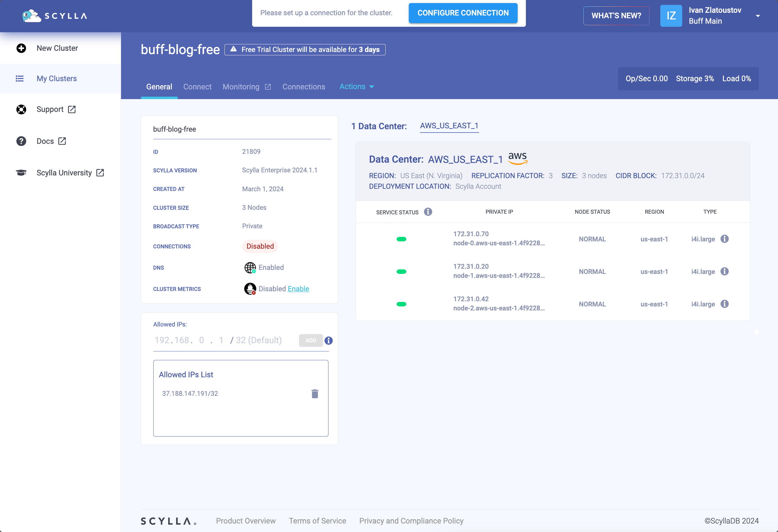The width and height of the screenshot is (778, 532).
Task: Click the Docs question mark icon
Action: coord(21,141)
